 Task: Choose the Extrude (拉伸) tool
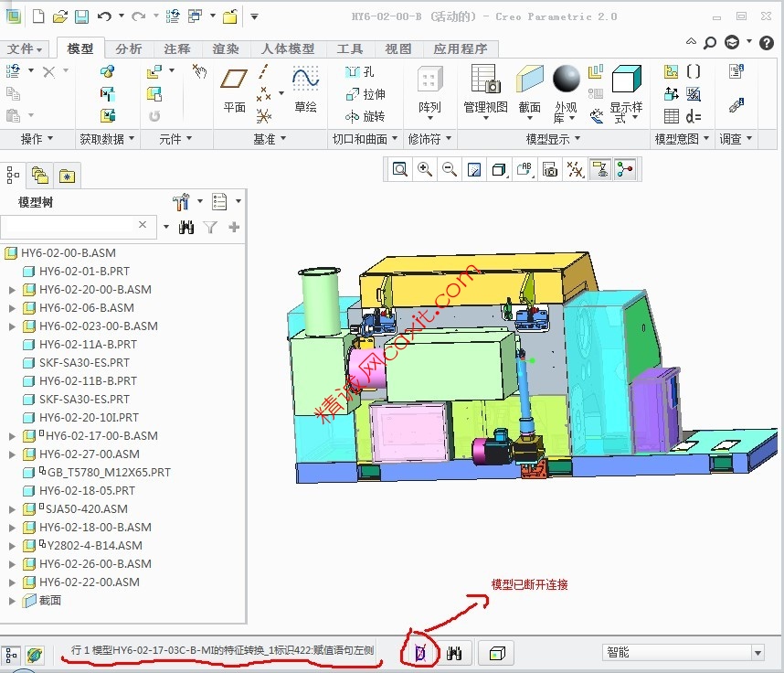coord(366,94)
